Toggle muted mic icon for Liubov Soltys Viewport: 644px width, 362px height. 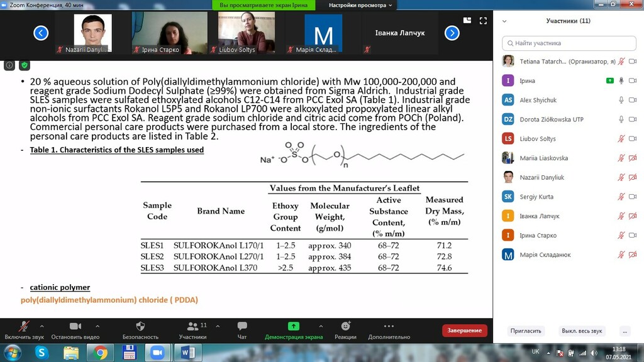pos(621,139)
